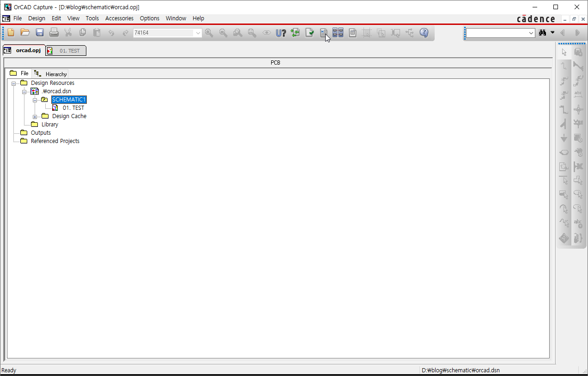Open Help using the question mark icon

click(x=424, y=32)
